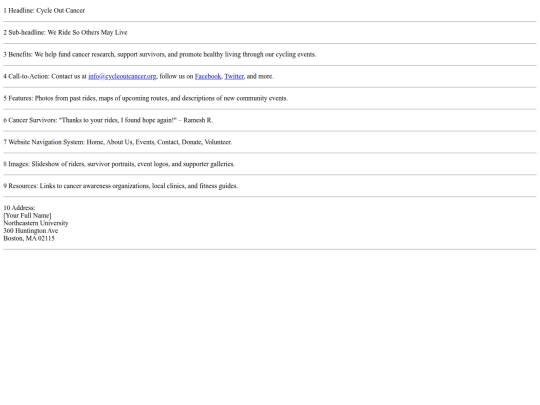The image size is (540, 405).
Task: Click the '360 Huntington Ave' line
Action: pos(31,231)
